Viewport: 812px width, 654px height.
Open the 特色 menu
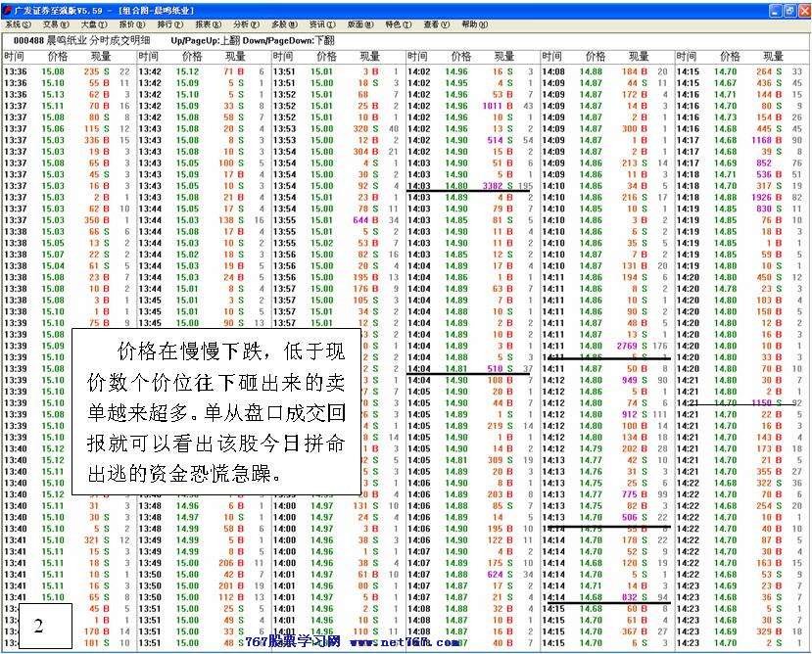tap(398, 24)
